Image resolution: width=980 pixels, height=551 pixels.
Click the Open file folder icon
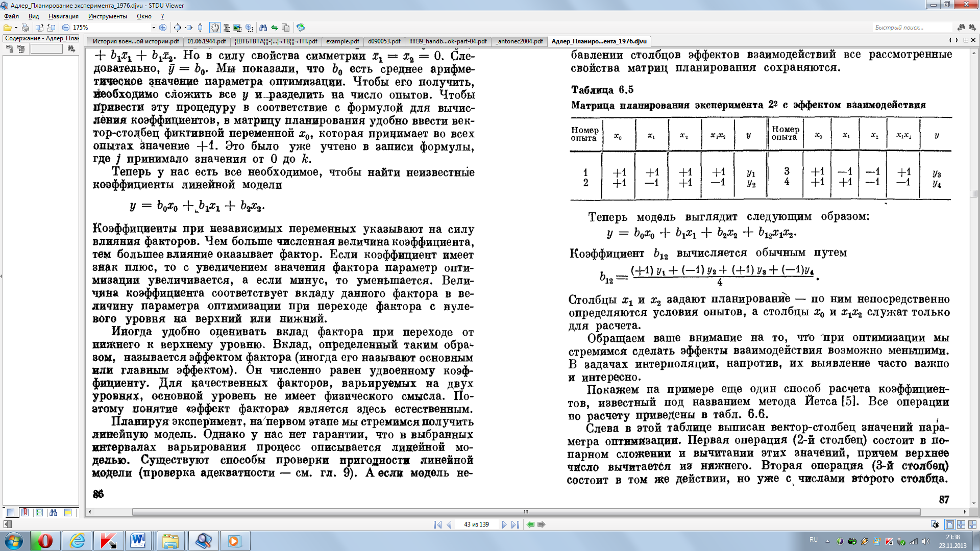7,28
